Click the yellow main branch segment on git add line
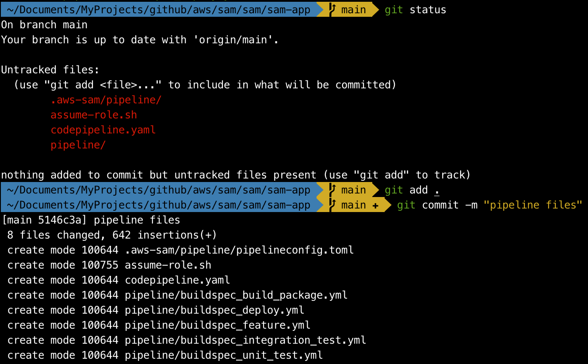The width and height of the screenshot is (588, 364). [349, 190]
